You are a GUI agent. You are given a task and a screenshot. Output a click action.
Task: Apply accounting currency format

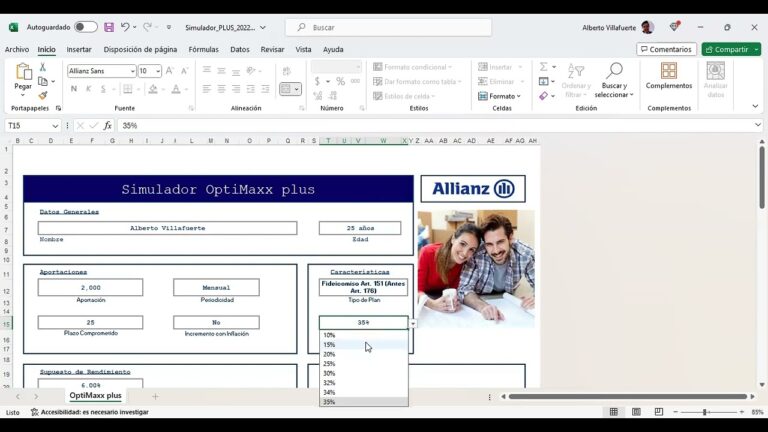[317, 81]
